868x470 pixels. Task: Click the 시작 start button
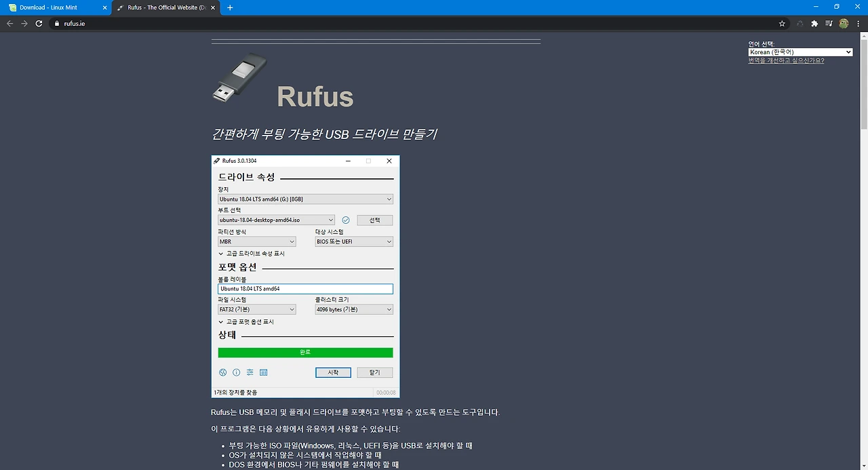[x=333, y=372]
